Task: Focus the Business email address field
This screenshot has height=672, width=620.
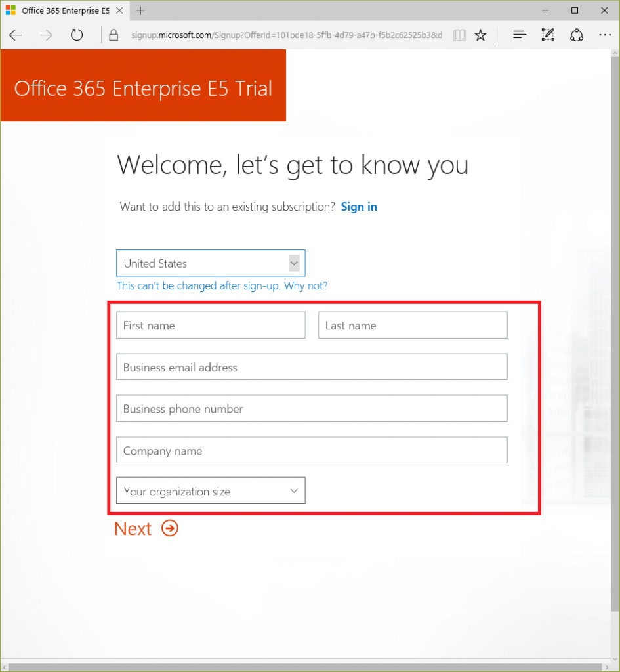Action: [312, 367]
